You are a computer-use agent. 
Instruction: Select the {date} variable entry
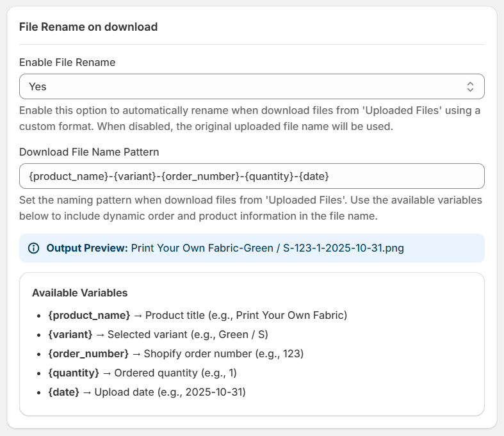coord(64,392)
